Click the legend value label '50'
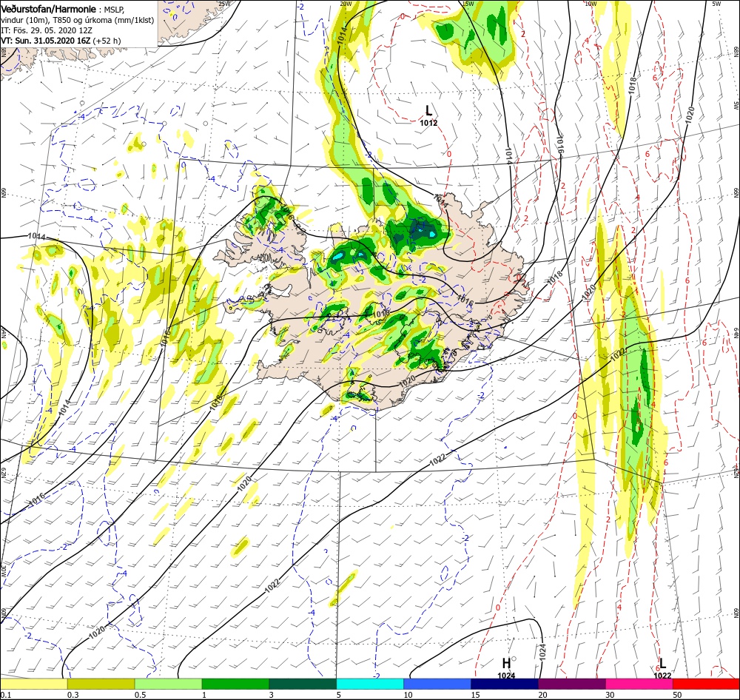The height and width of the screenshot is (700, 740). pos(677,695)
